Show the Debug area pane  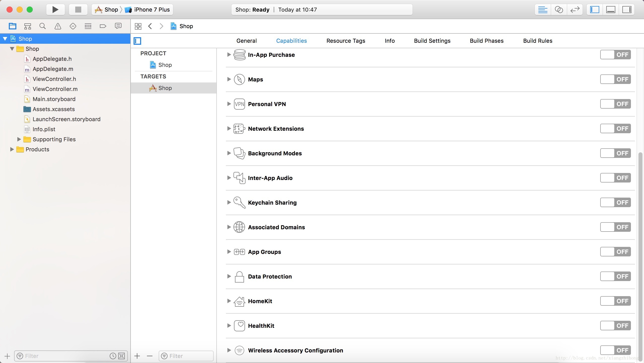tap(611, 10)
